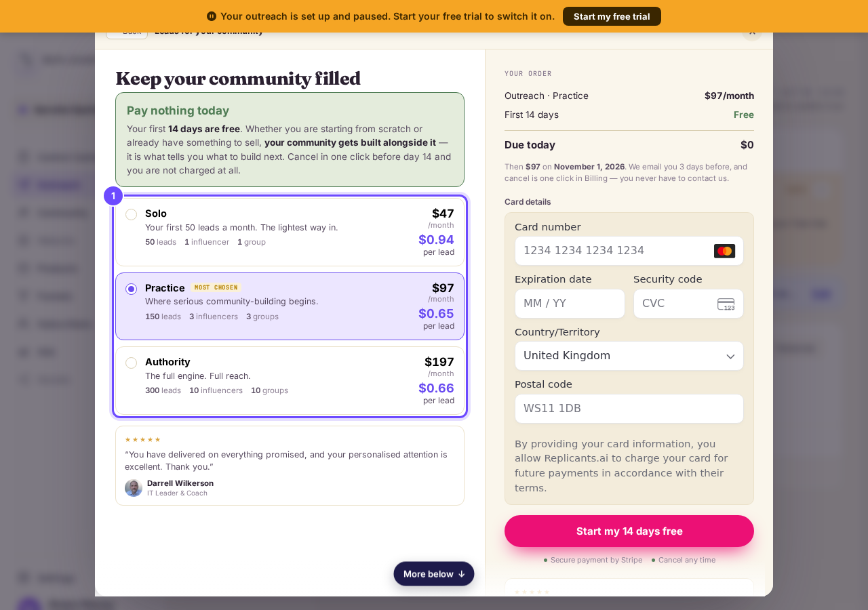Click Darrell Wilkerson's avatar photo

(x=134, y=488)
